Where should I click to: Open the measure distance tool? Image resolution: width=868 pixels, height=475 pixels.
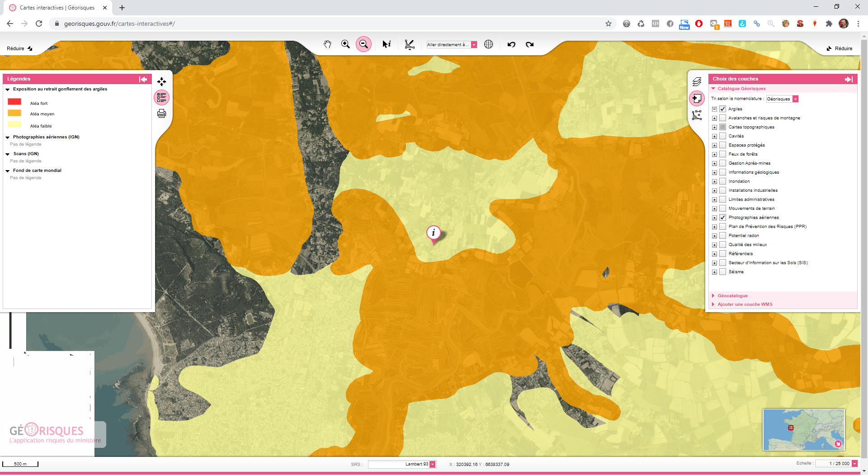coord(410,44)
